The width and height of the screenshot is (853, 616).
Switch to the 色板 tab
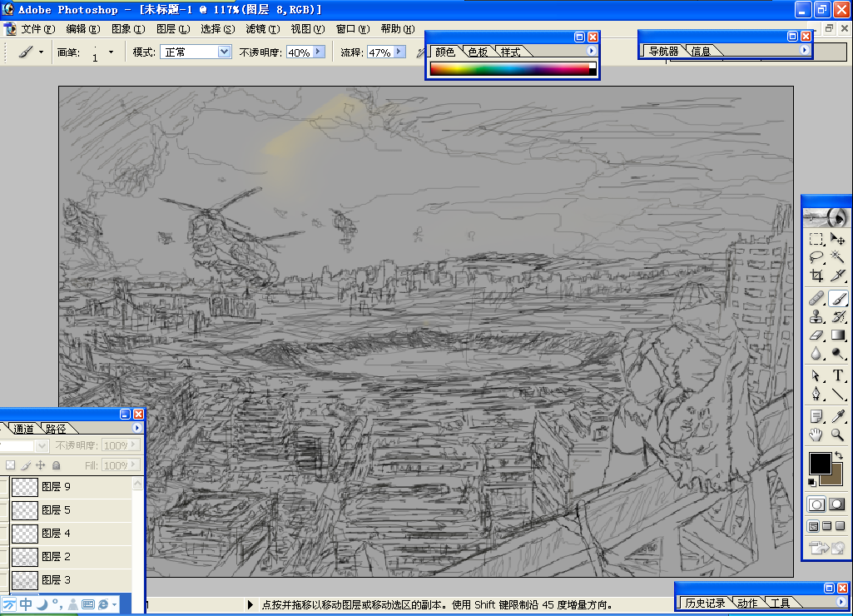click(479, 52)
